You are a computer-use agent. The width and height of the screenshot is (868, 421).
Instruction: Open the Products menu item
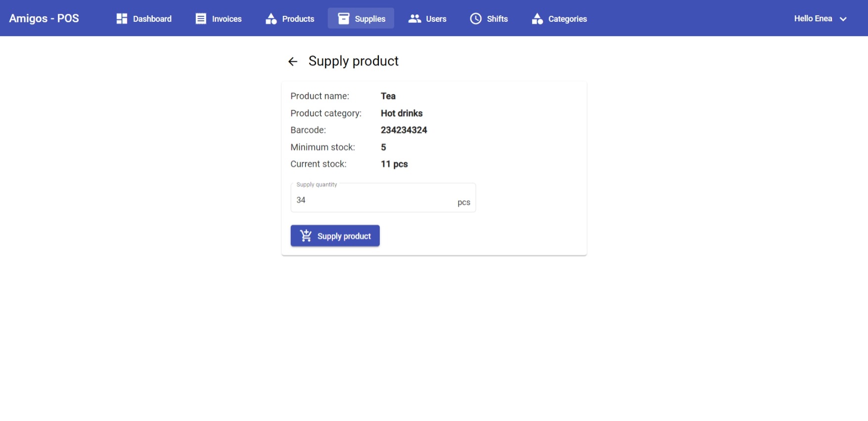coord(290,18)
